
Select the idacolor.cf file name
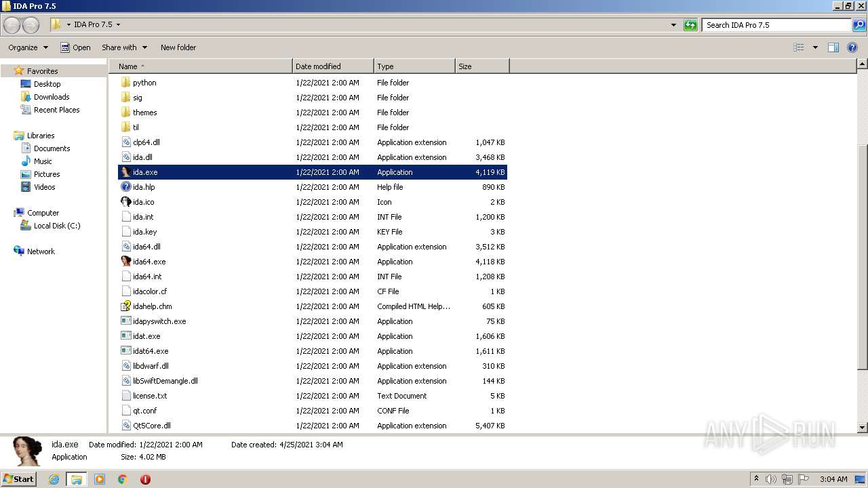[x=150, y=291]
